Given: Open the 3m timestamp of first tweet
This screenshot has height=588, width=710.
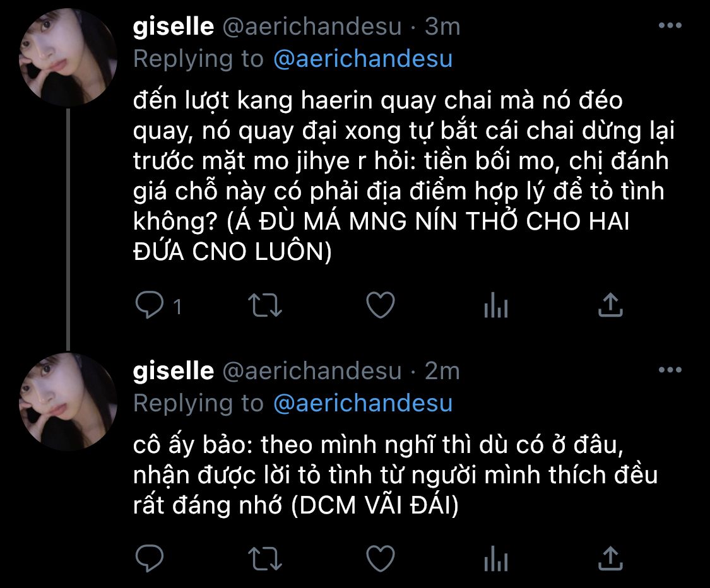Looking at the screenshot, I should click(442, 26).
